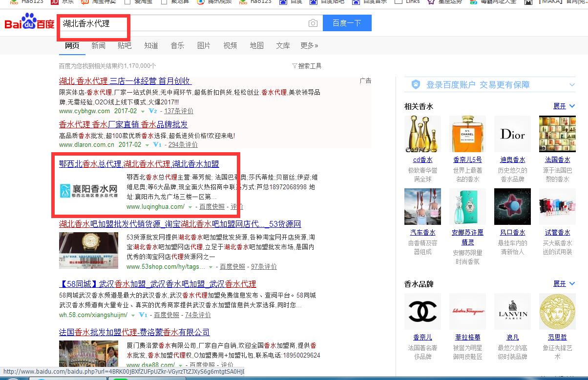Click the watch thumbnail in 53货源网 result
588x380 pixels.
(88, 250)
